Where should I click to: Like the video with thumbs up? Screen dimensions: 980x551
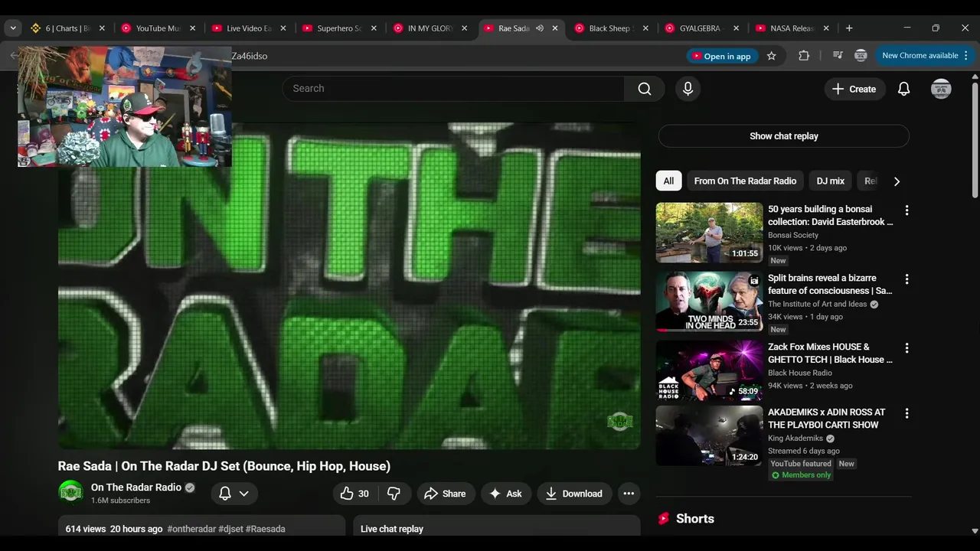click(x=354, y=494)
